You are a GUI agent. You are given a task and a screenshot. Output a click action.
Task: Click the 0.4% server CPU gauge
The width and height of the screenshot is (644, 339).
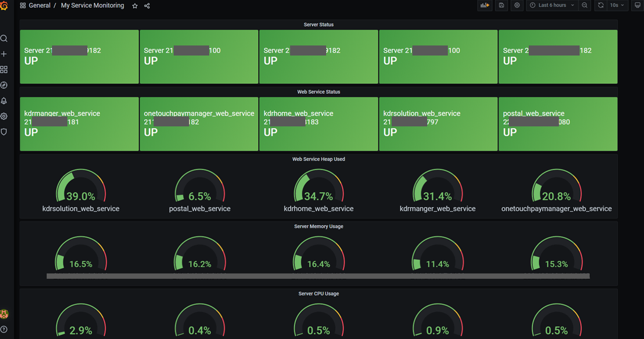point(200,321)
